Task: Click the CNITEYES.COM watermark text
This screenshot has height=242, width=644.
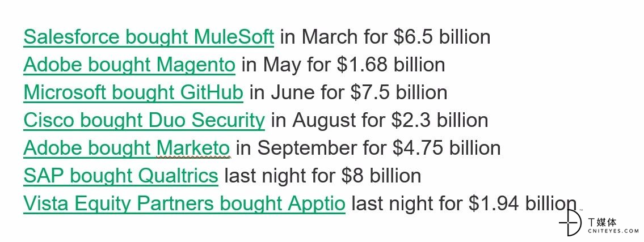Action: 613,231
